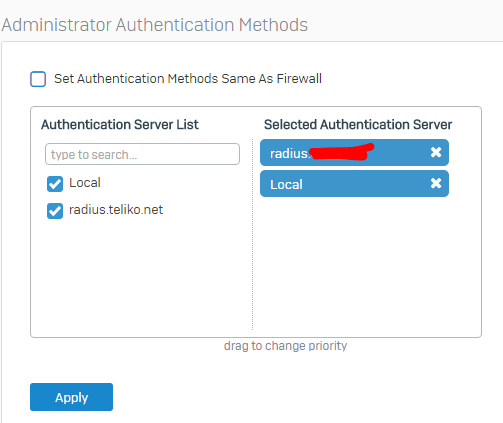Viewport: 503px width, 423px height.
Task: Click the drag to change priority hint
Action: 285,346
